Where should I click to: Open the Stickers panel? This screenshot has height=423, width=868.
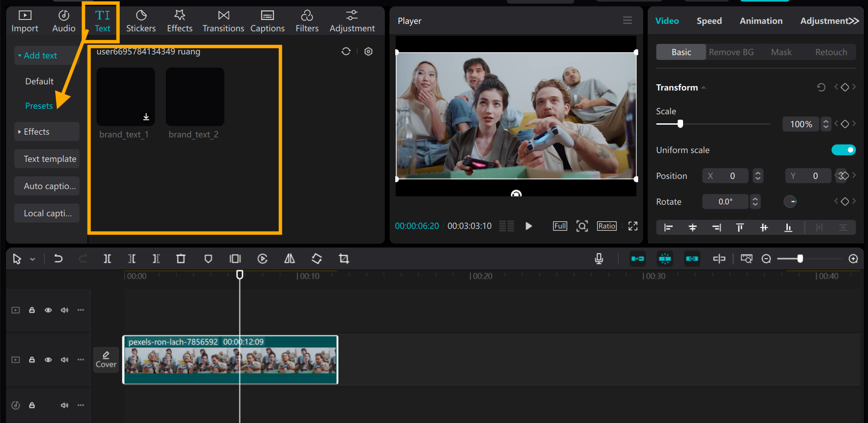pos(141,20)
